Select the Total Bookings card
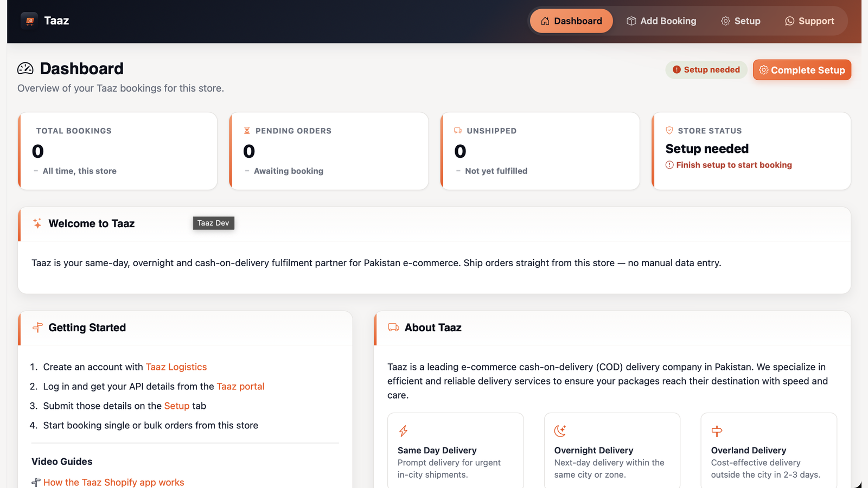 coord(118,151)
